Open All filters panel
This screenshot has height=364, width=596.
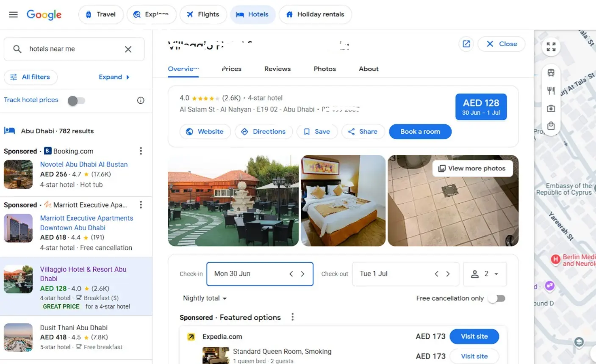(30, 77)
